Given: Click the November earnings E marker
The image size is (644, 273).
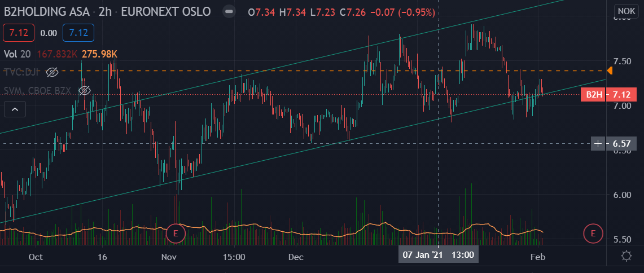Looking at the screenshot, I should click(176, 233).
